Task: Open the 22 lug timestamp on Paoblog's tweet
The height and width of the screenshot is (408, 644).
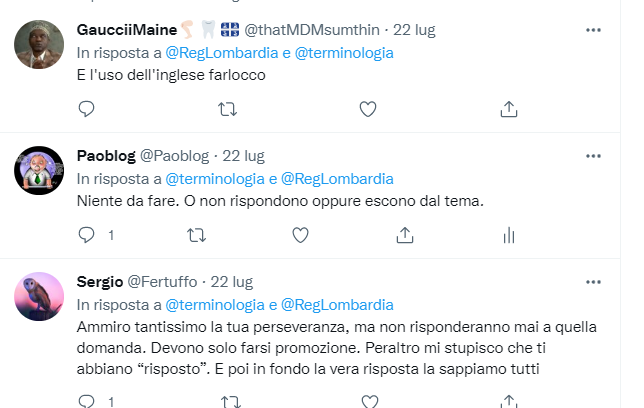Action: [x=243, y=156]
